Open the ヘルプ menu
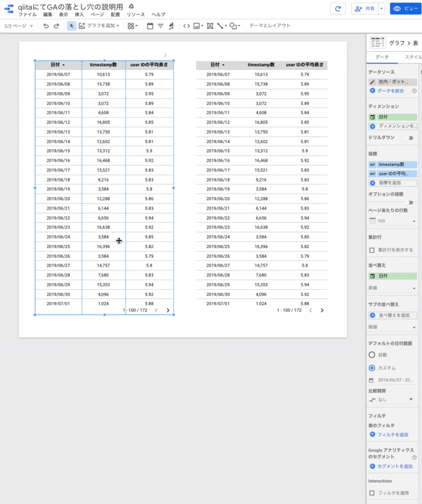Image resolution: width=422 pixels, height=504 pixels. click(159, 15)
